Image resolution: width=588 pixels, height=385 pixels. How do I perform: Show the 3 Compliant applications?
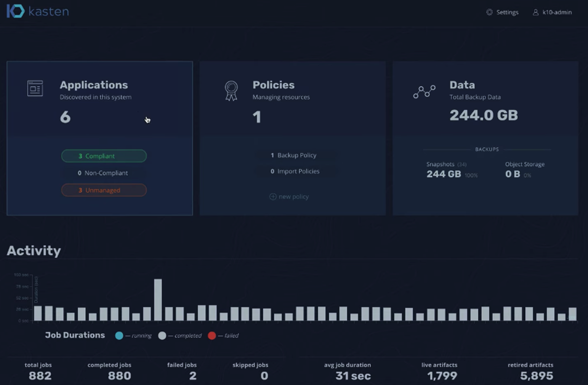[x=104, y=156]
